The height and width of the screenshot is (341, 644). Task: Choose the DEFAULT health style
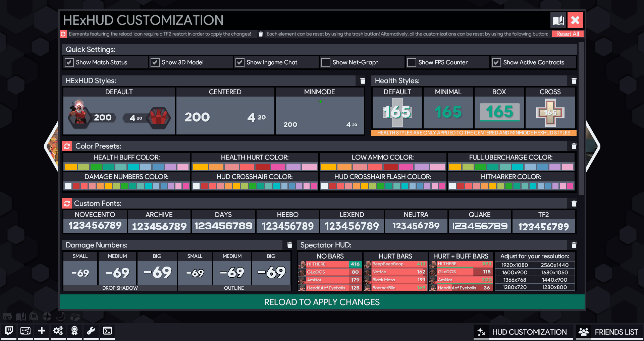[397, 108]
